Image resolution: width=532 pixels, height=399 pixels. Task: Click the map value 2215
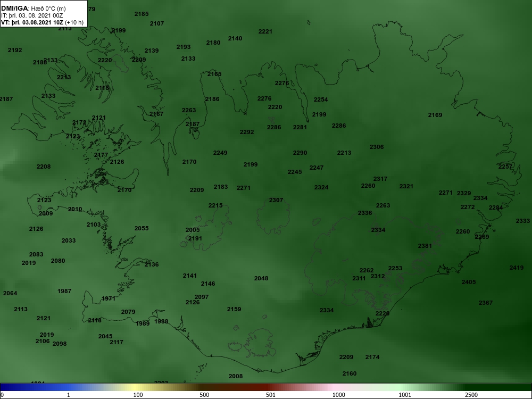click(x=215, y=205)
